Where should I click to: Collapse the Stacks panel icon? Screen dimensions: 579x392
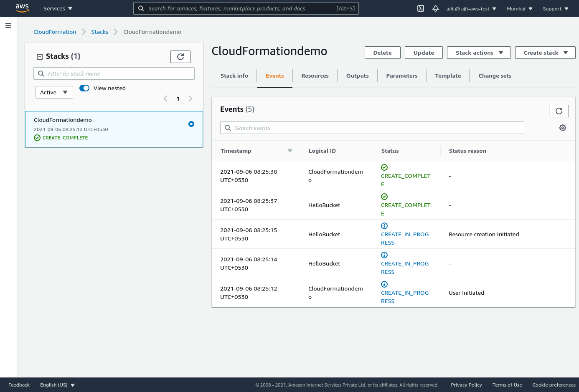40,57
